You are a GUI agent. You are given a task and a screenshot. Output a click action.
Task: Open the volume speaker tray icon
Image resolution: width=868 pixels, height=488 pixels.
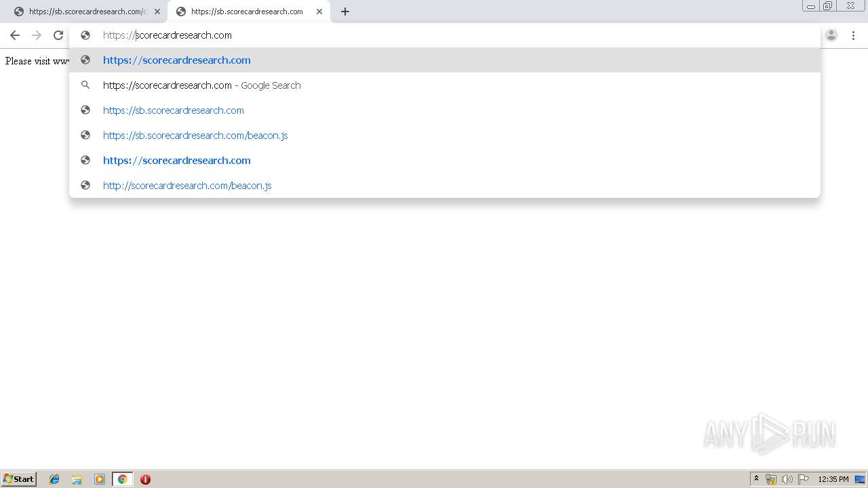[787, 479]
